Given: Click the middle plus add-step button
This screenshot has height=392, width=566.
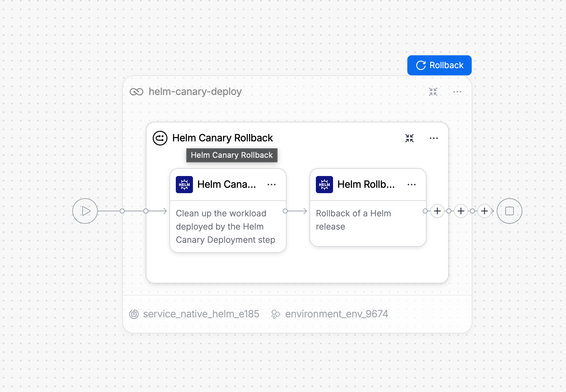Looking at the screenshot, I should (x=461, y=211).
